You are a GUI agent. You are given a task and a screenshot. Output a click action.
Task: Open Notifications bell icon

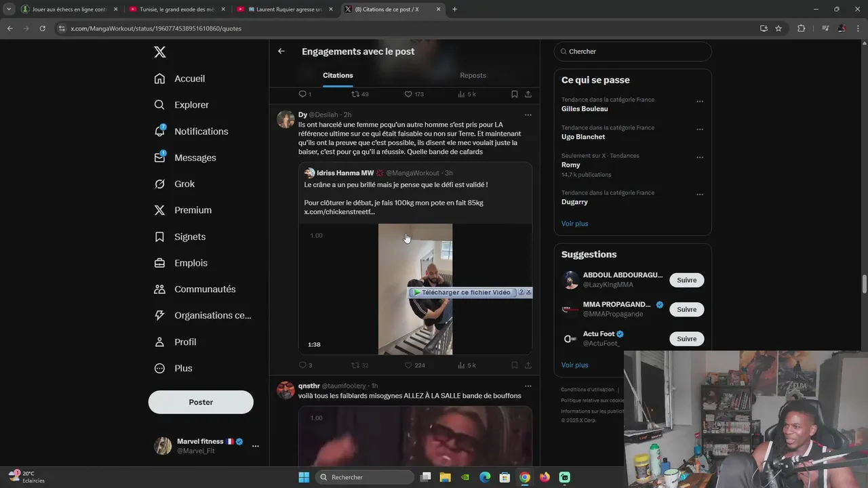[x=159, y=131]
